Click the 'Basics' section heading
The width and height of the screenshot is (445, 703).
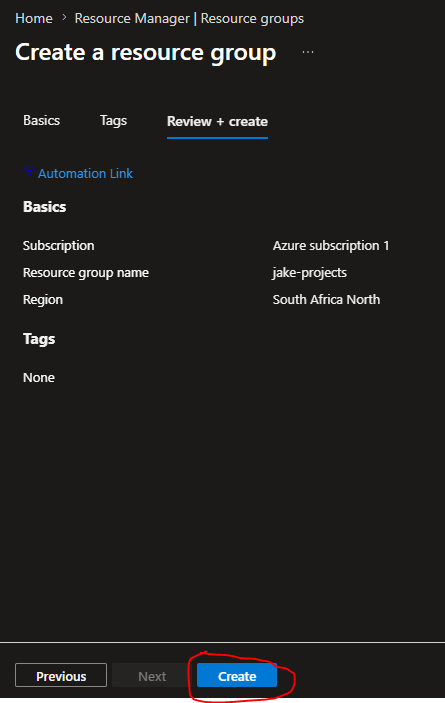click(44, 207)
